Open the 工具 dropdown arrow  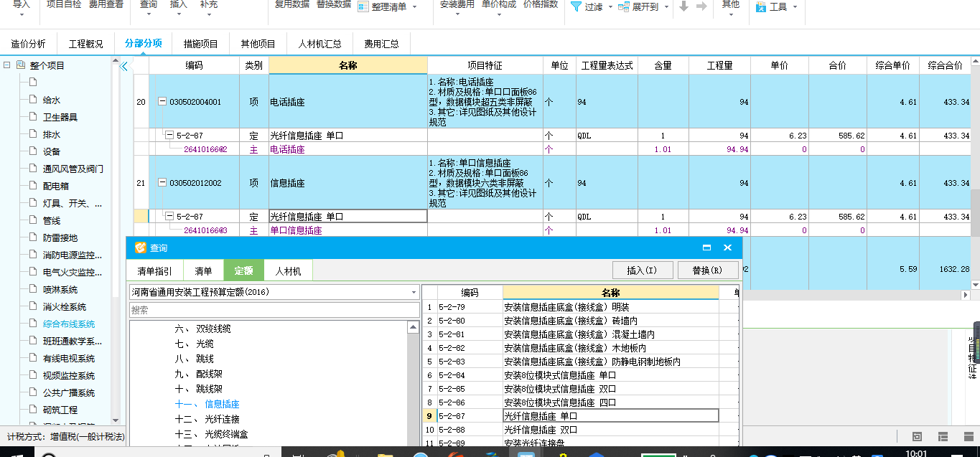pyautogui.click(x=794, y=7)
